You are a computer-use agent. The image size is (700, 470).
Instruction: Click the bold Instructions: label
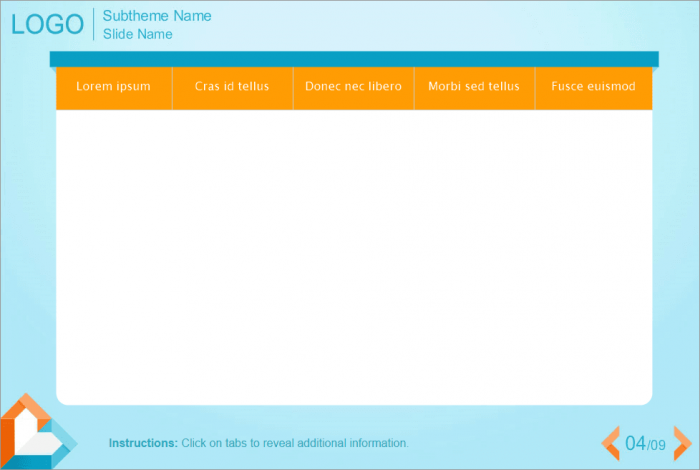coord(143,443)
